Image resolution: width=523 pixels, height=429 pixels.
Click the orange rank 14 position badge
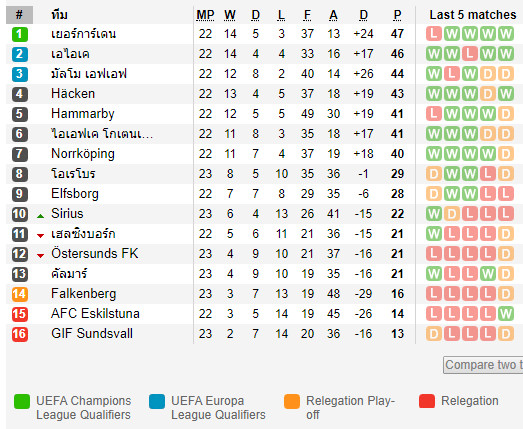(x=20, y=294)
